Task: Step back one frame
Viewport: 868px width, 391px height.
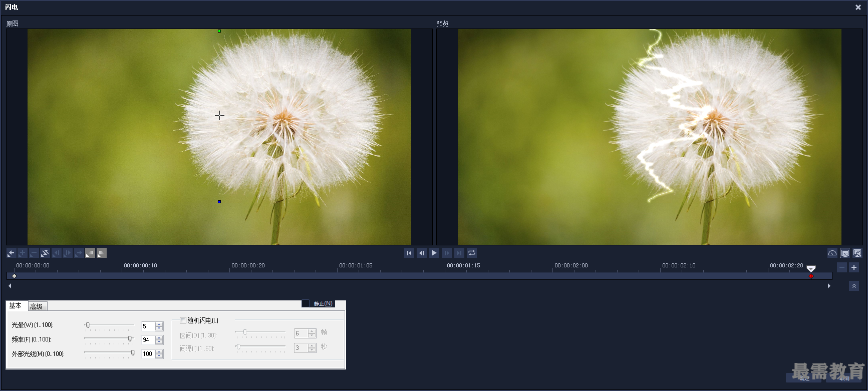Action: tap(422, 253)
